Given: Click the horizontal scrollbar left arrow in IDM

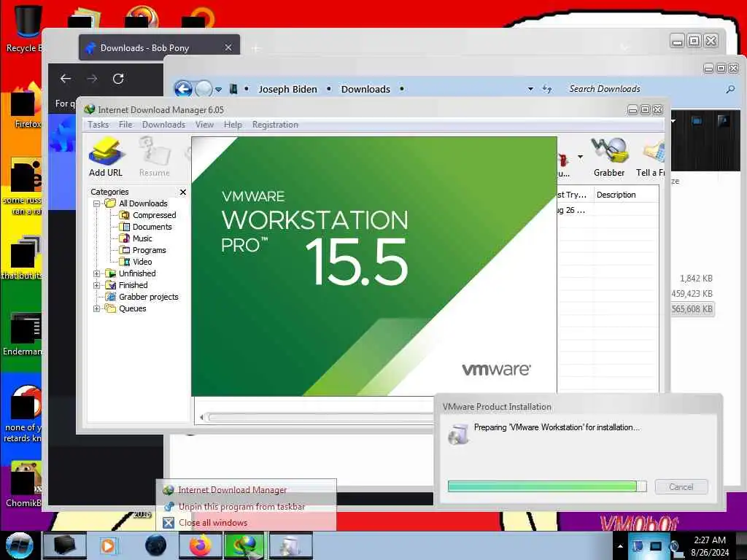Looking at the screenshot, I should 201,418.
